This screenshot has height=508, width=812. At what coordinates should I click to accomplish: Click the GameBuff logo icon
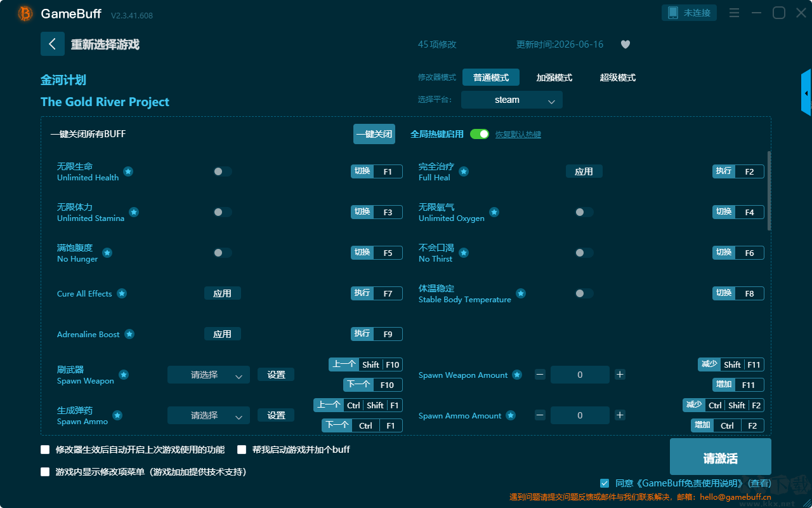coord(25,13)
